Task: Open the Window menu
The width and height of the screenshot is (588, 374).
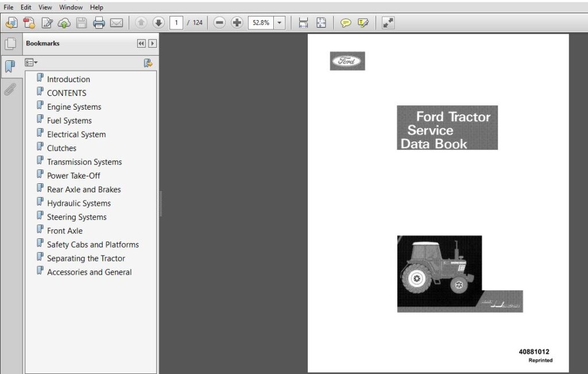Action: click(x=71, y=7)
